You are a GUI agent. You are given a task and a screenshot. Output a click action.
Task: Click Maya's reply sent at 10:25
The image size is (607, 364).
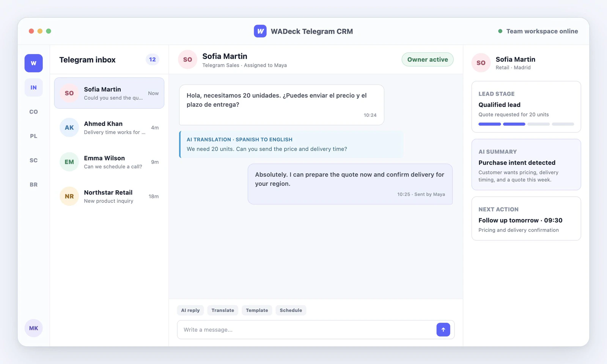(350, 184)
